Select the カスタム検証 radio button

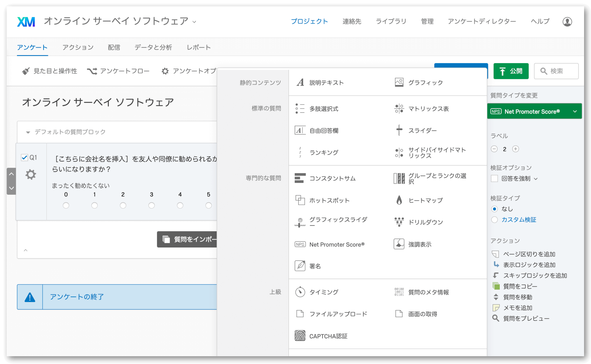coord(494,220)
